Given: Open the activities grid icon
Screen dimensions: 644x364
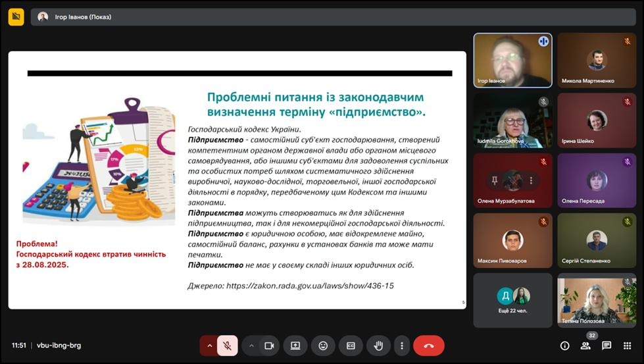Looking at the screenshot, I should (628, 346).
